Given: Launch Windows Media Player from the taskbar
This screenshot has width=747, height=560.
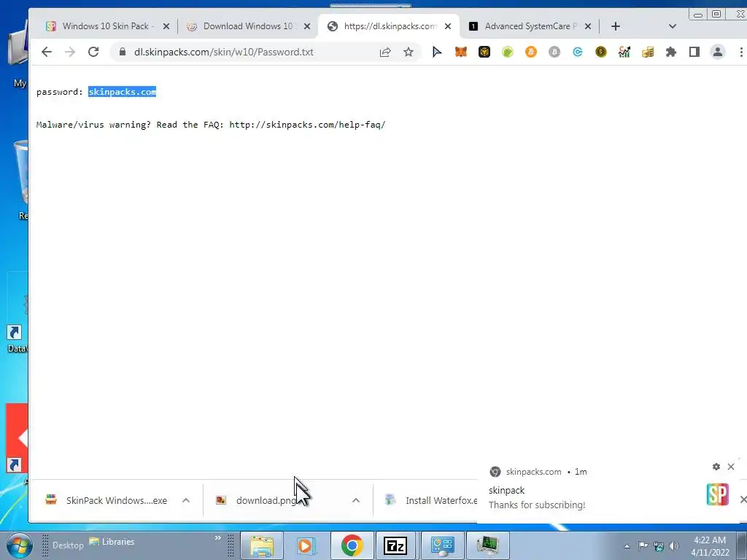Looking at the screenshot, I should tap(306, 545).
